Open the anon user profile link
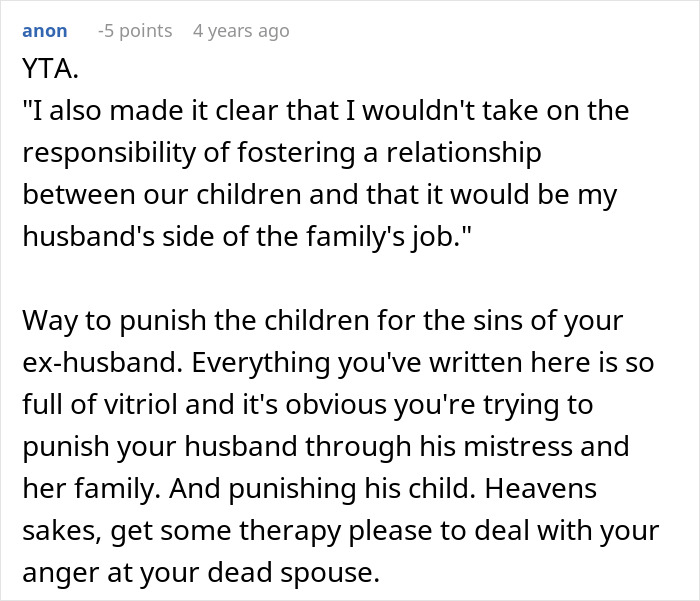Image resolution: width=700 pixels, height=601 pixels. tap(43, 31)
